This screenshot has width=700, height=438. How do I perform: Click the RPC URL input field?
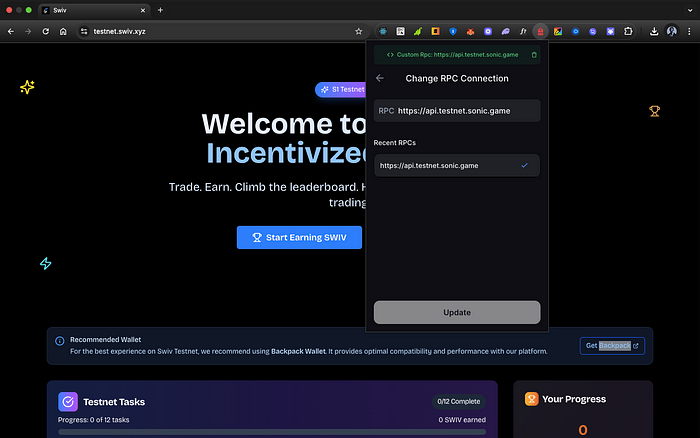pyautogui.click(x=457, y=111)
